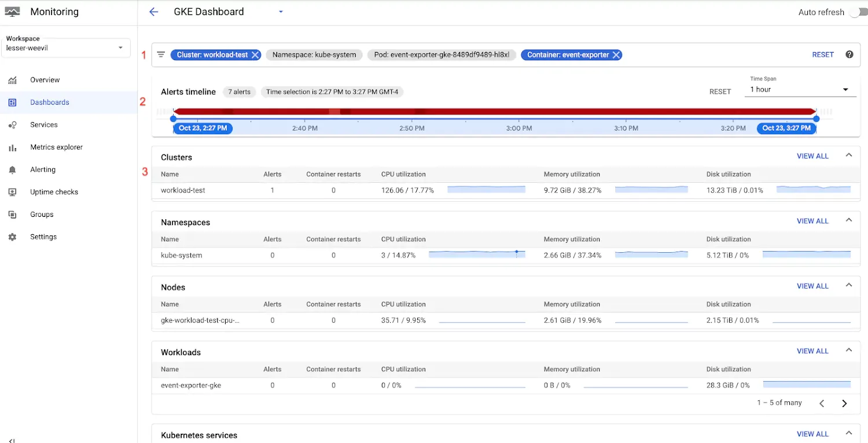Screen dimensions: 868x443
Task: Open the gke-workload-test-cpu node row
Action: click(506, 320)
